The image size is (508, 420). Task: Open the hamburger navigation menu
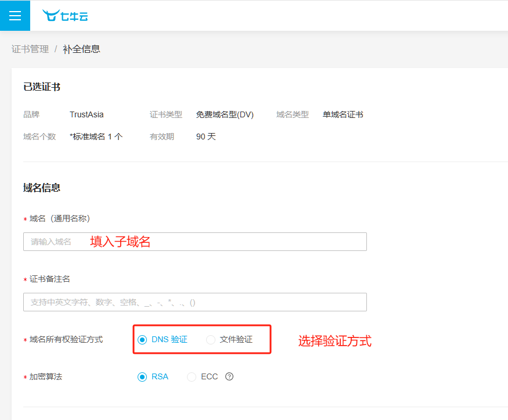coord(15,16)
